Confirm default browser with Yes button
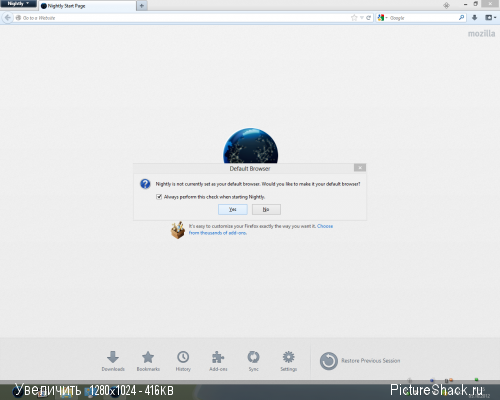 (x=233, y=209)
